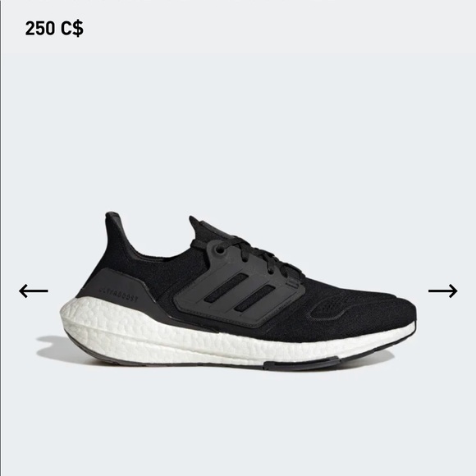Click the ULTRABOOST text on the heel
The width and height of the screenshot is (476, 476).
click(119, 295)
